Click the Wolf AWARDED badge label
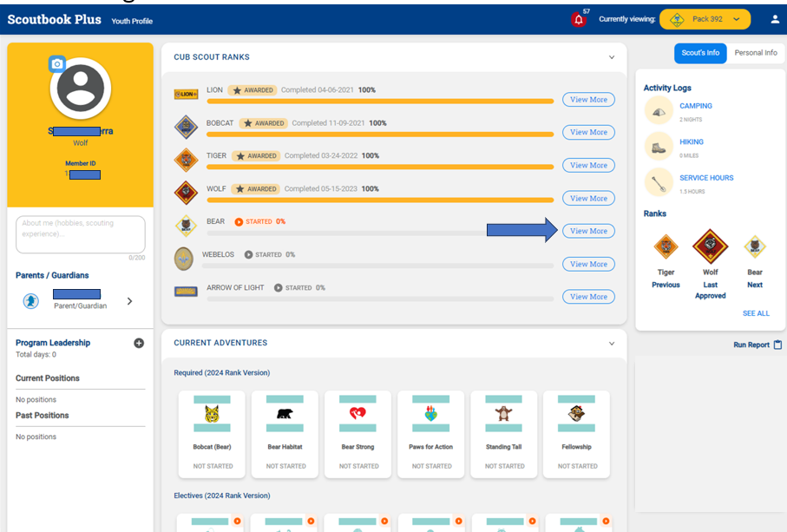 pyautogui.click(x=255, y=189)
